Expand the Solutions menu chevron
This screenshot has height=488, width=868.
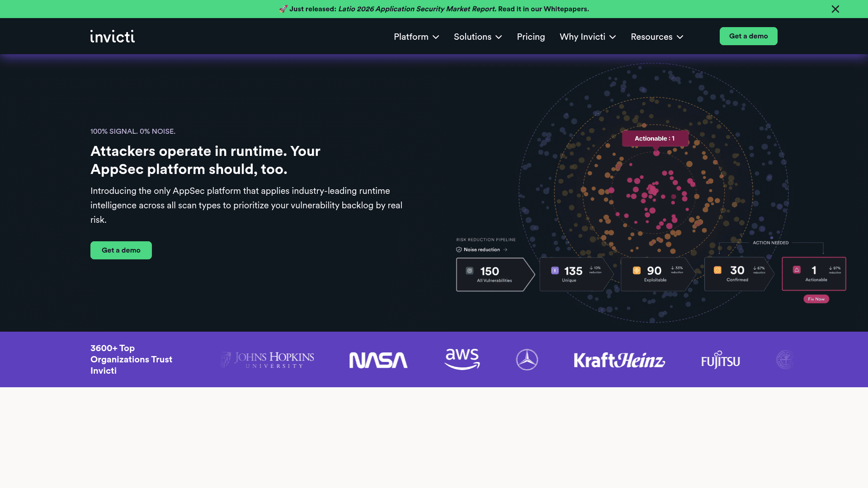tap(499, 37)
